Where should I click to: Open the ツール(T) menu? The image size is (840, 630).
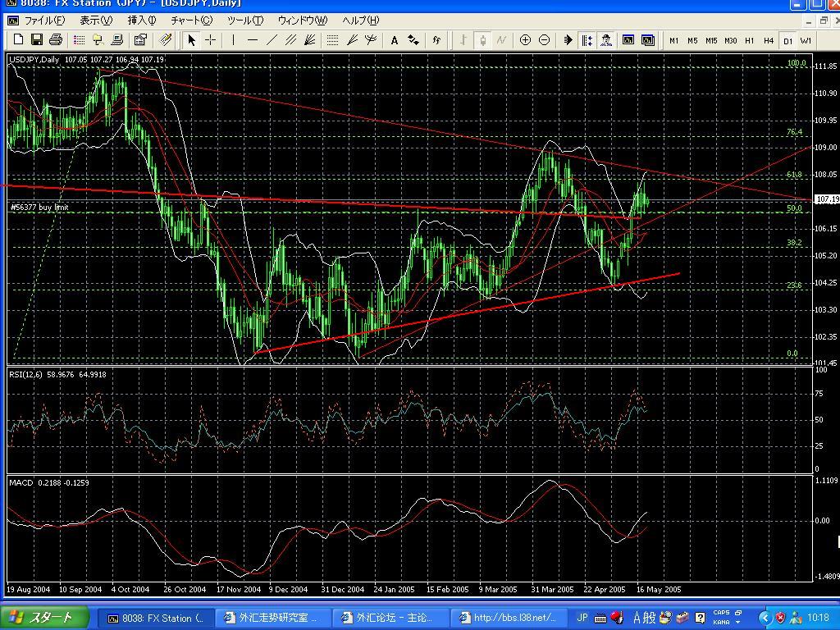click(244, 21)
